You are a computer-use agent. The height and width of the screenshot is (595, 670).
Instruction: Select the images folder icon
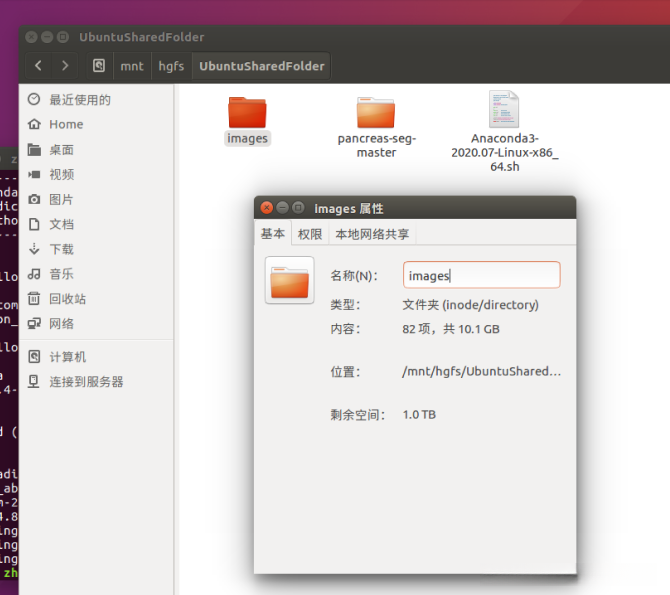point(247,112)
